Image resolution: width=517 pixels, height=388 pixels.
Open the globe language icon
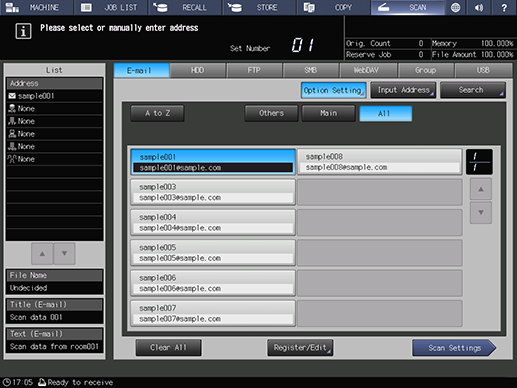[x=455, y=7]
